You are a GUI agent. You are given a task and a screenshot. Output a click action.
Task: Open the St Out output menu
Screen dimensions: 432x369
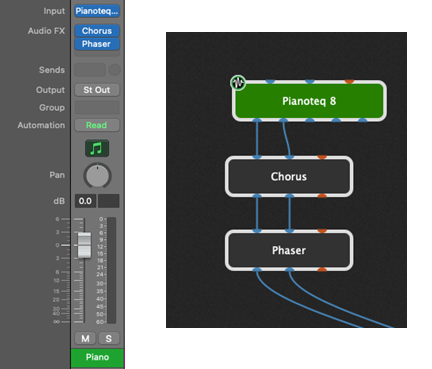pos(97,90)
